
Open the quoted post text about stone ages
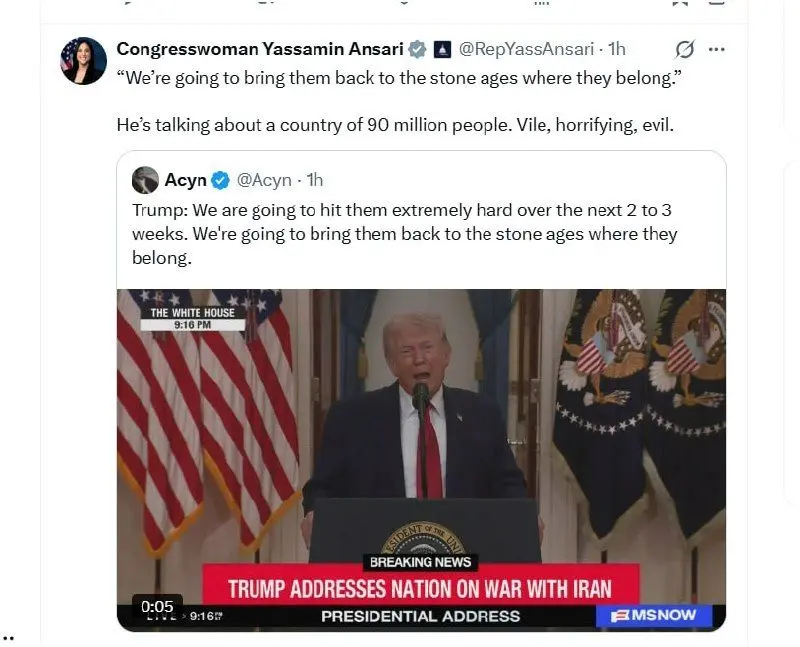tap(405, 234)
